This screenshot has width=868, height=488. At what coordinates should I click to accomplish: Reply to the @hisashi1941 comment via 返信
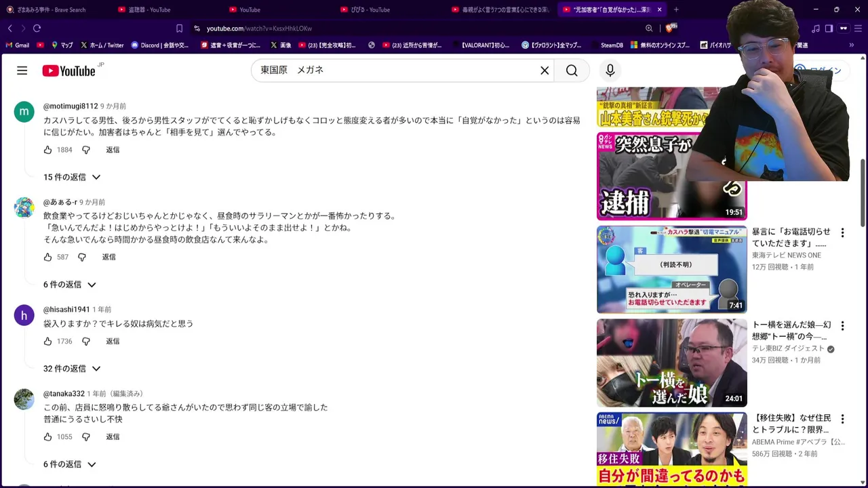(x=113, y=341)
